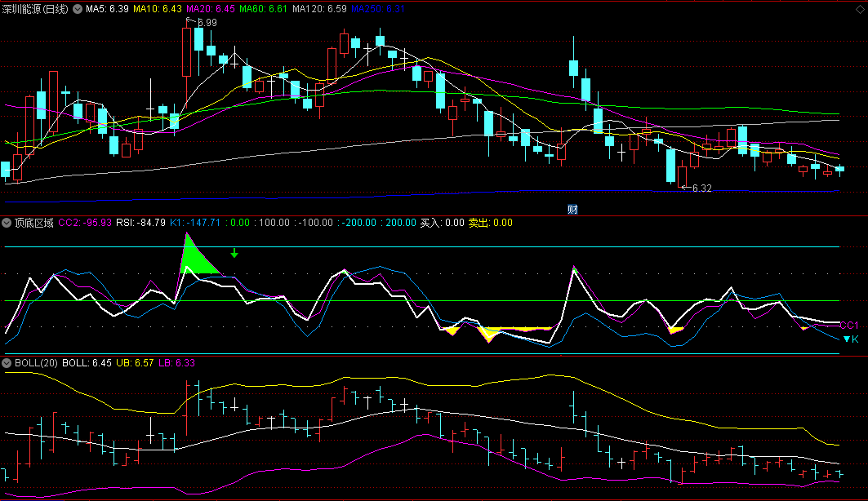This screenshot has height=501, width=868.
Task: Click the green down arrow signal marker
Action: (234, 253)
